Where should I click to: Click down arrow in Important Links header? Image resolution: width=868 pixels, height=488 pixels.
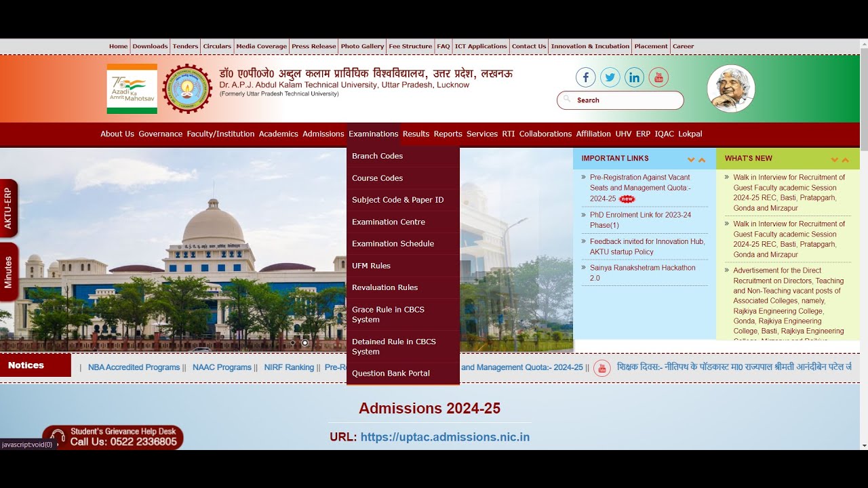point(691,160)
